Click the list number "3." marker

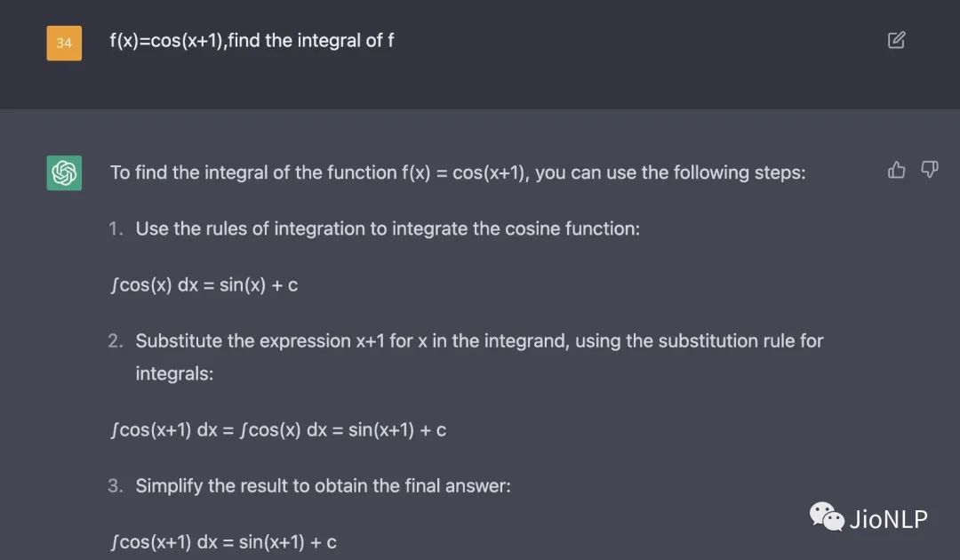point(116,486)
